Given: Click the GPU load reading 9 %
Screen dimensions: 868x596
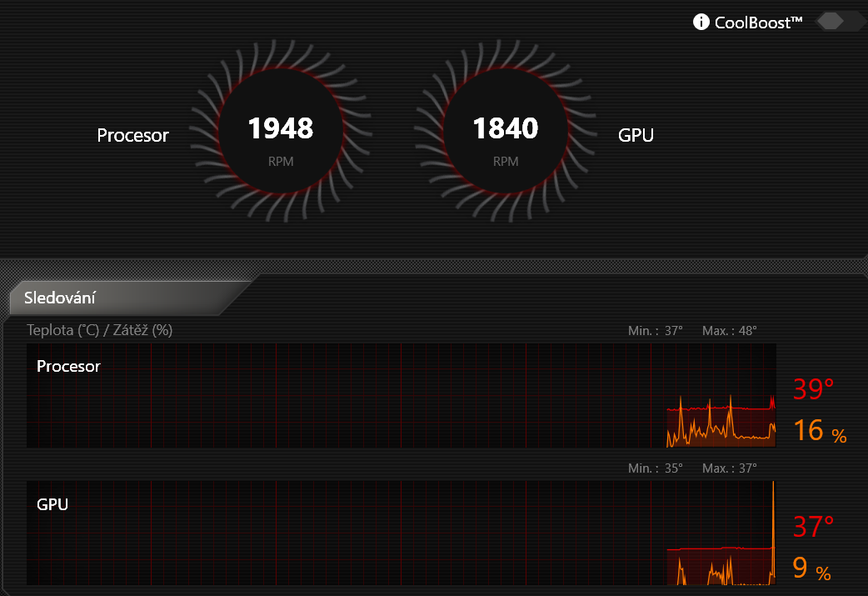Looking at the screenshot, I should 811,568.
